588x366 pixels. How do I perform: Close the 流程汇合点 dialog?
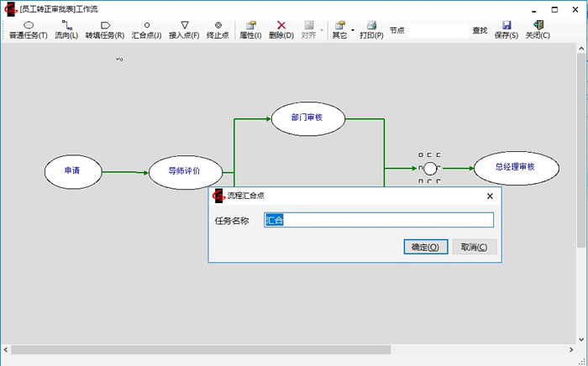(490, 196)
